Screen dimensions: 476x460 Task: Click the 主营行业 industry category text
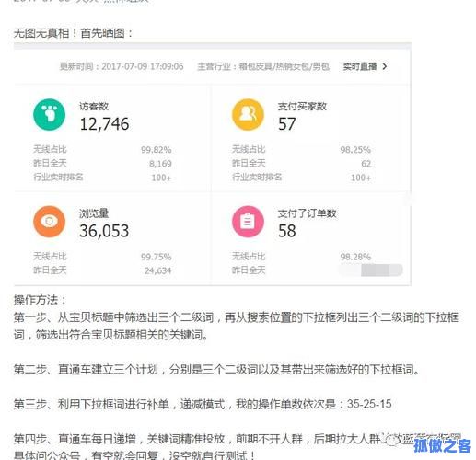coord(263,66)
